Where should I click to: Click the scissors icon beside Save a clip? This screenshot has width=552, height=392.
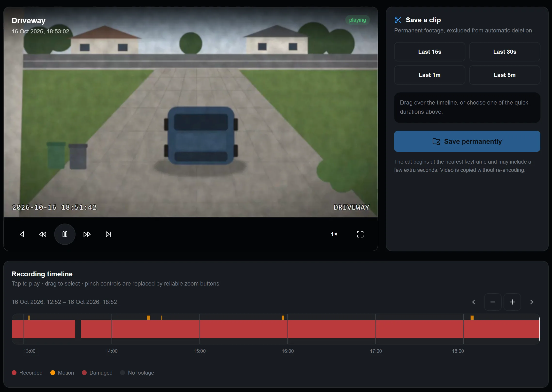pyautogui.click(x=398, y=20)
